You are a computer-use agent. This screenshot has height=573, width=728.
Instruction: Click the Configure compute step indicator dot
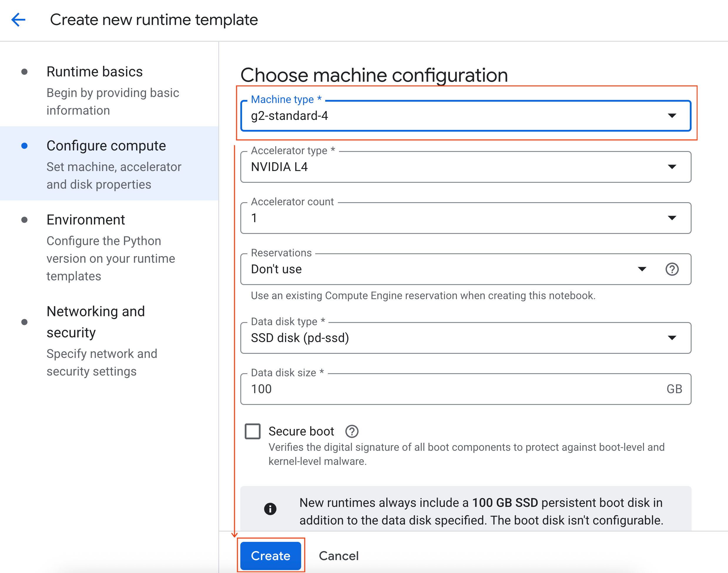pyautogui.click(x=24, y=145)
